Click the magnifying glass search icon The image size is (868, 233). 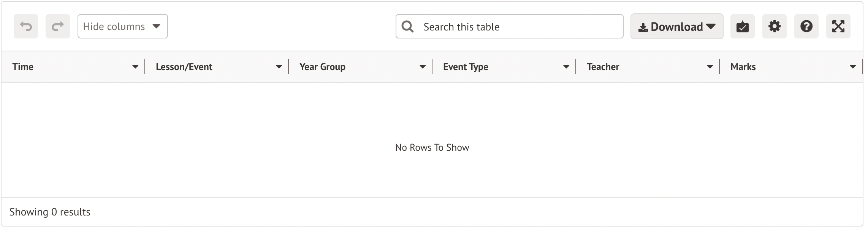(x=408, y=27)
